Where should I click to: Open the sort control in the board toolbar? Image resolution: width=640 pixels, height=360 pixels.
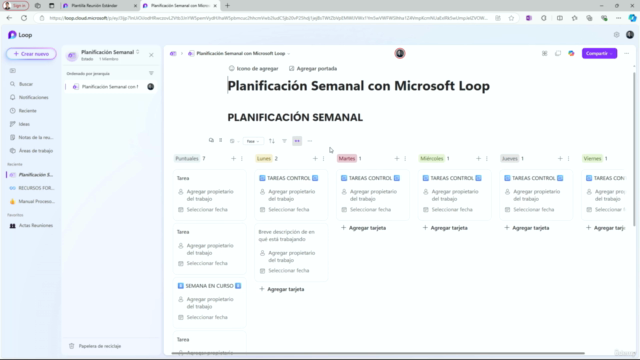tap(272, 141)
